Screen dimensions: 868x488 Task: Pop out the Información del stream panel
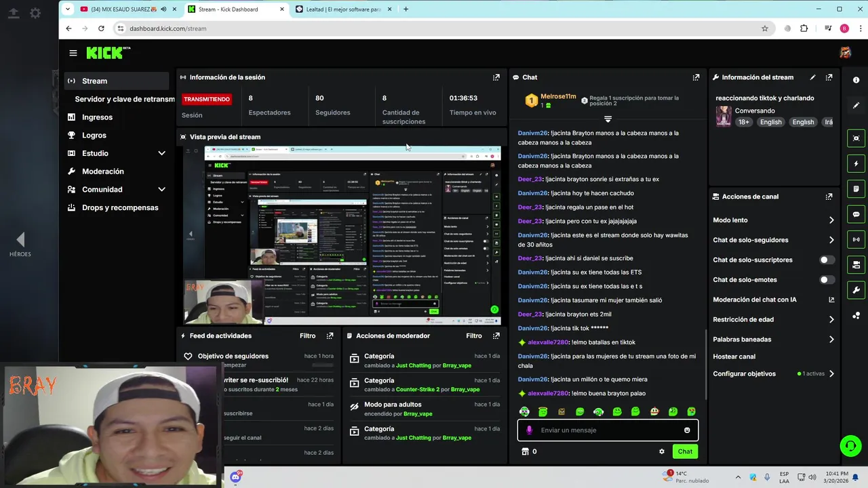[829, 77]
